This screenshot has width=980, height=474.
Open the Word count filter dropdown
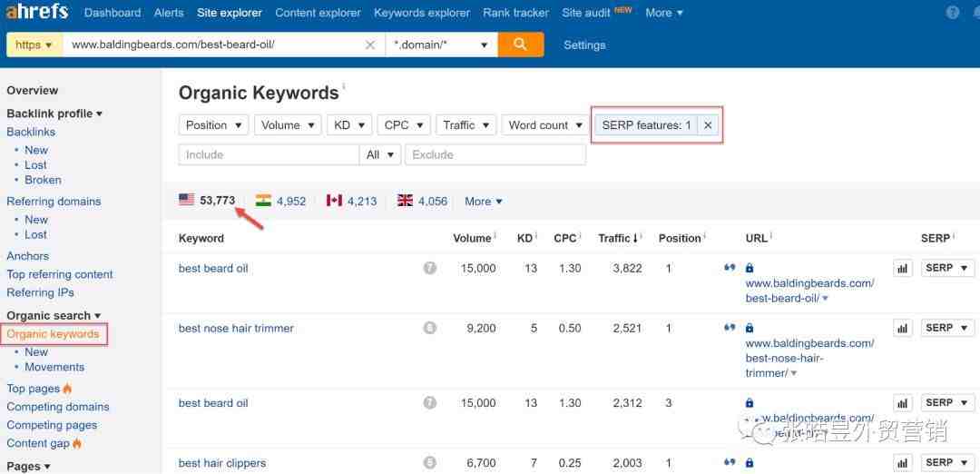coord(545,125)
